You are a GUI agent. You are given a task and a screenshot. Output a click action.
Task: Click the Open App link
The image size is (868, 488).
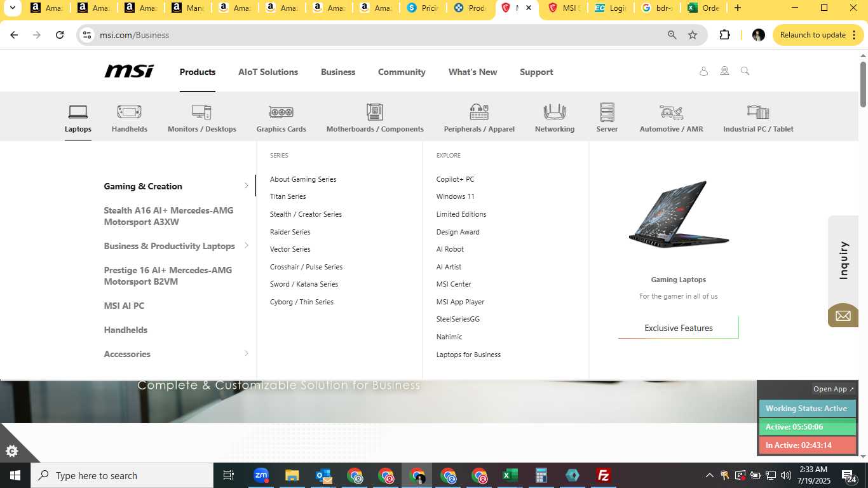(834, 389)
